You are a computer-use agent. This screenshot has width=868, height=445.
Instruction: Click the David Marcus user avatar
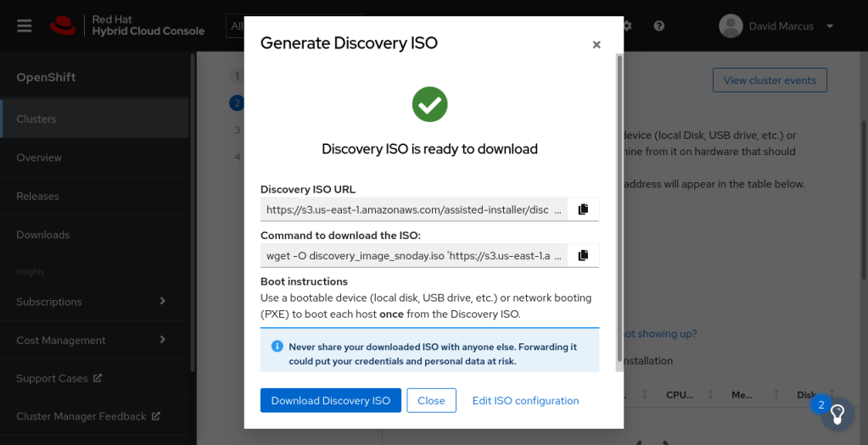tap(731, 26)
